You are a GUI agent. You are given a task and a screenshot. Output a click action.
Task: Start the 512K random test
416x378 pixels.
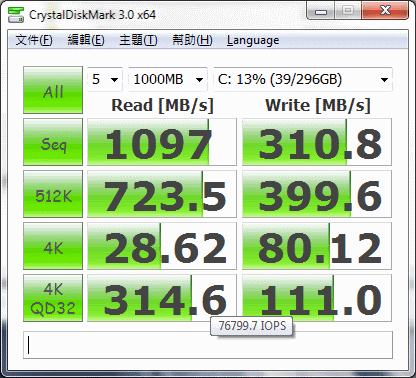click(53, 194)
